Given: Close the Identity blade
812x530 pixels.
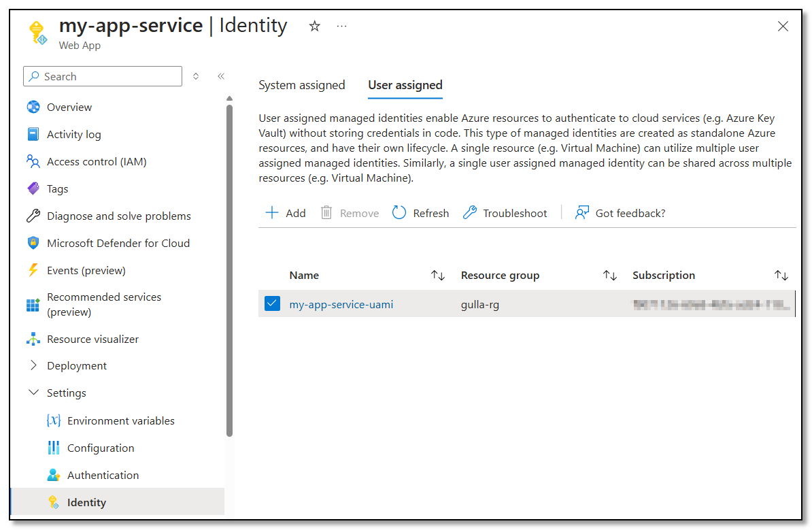Looking at the screenshot, I should [x=783, y=27].
